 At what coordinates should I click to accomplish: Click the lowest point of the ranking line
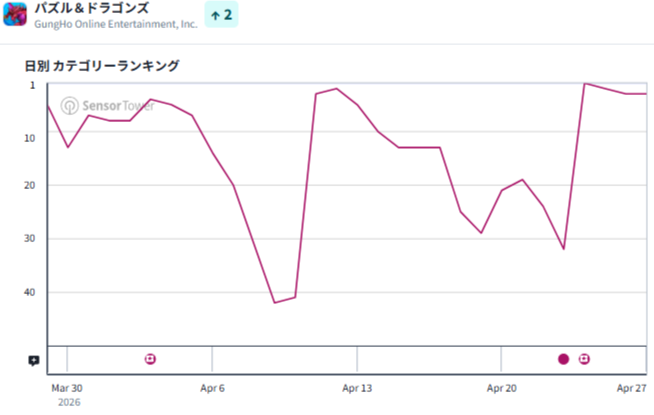274,302
